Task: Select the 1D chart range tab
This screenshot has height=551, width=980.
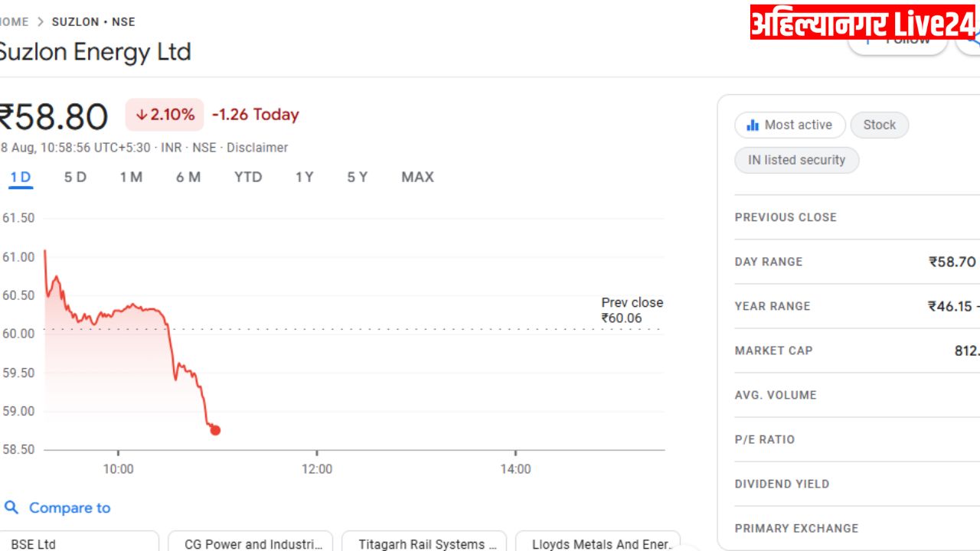Action: click(21, 178)
